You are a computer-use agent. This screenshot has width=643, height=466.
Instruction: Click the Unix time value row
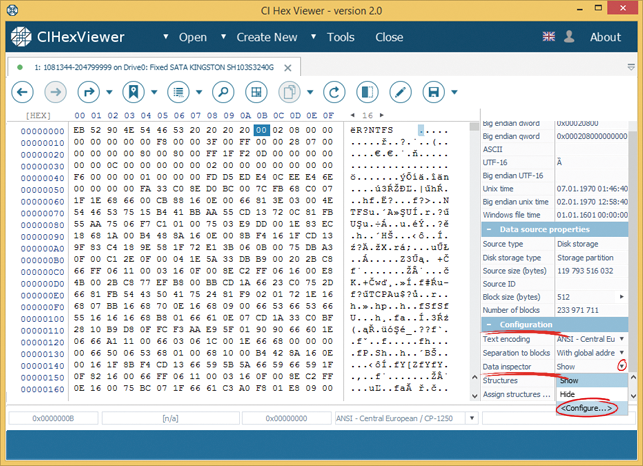point(592,189)
